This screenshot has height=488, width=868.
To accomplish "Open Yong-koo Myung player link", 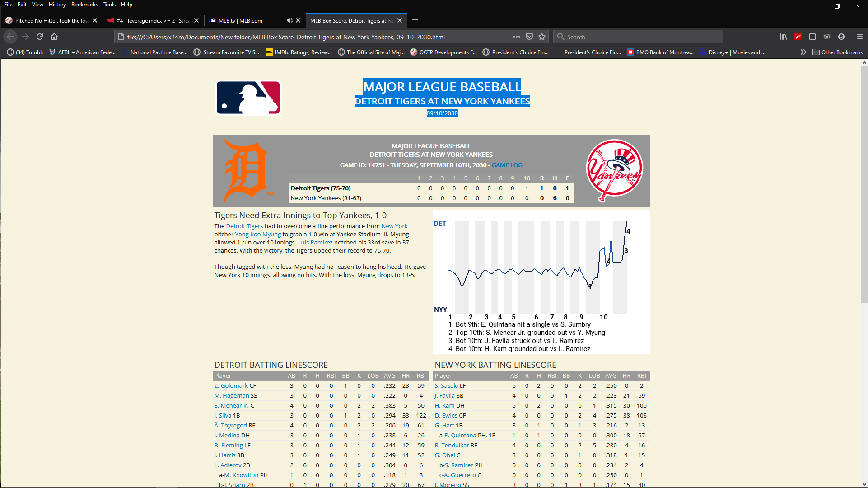I will pos(257,234).
